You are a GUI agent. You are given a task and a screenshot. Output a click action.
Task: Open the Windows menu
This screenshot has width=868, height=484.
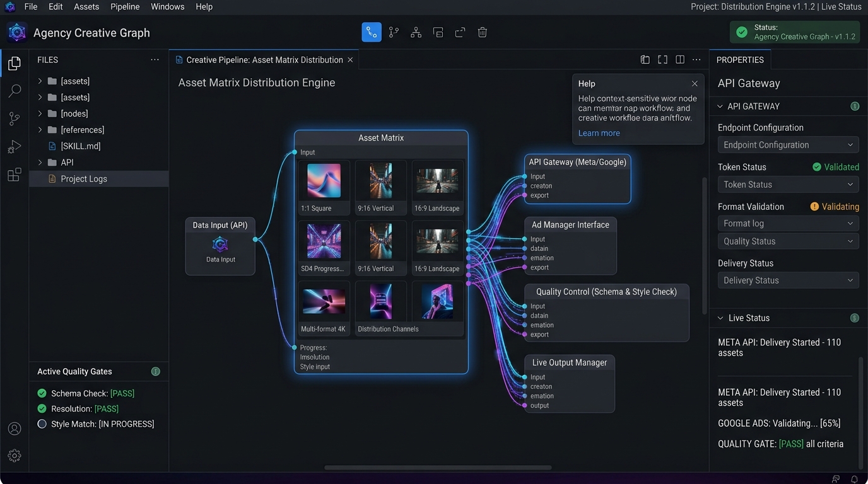[x=168, y=7]
